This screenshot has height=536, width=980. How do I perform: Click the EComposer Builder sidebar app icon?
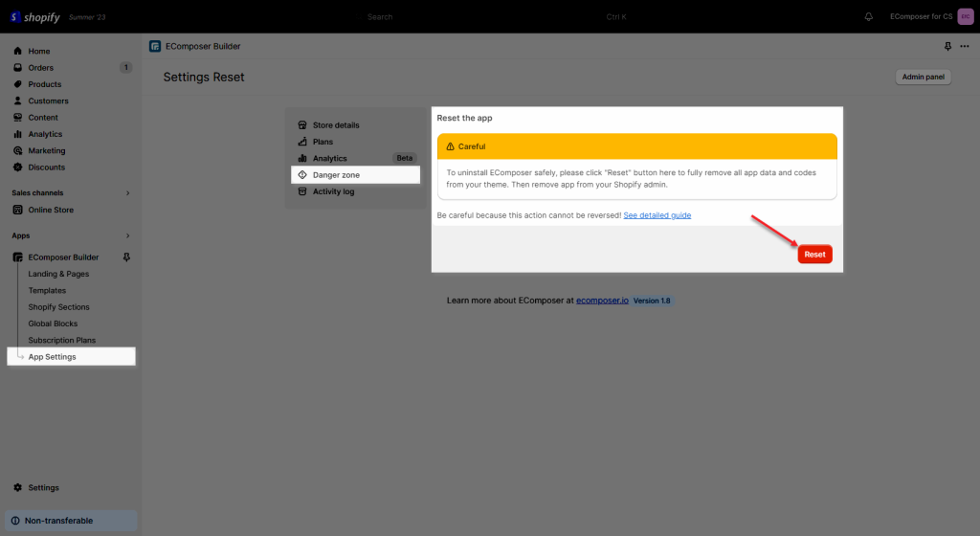17,257
